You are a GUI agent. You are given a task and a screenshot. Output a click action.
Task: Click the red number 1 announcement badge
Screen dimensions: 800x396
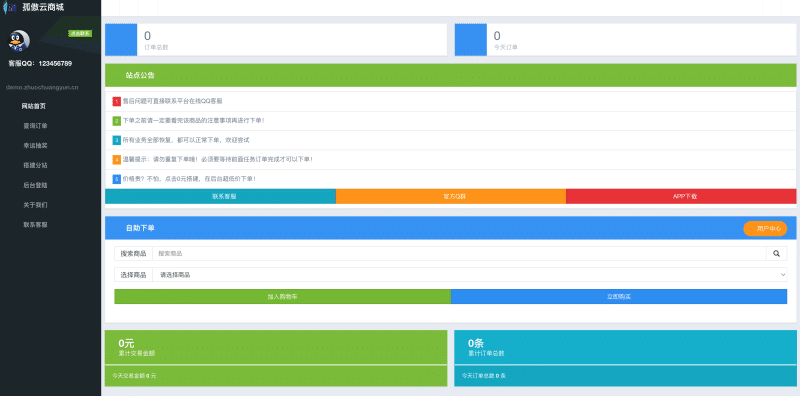click(117, 102)
